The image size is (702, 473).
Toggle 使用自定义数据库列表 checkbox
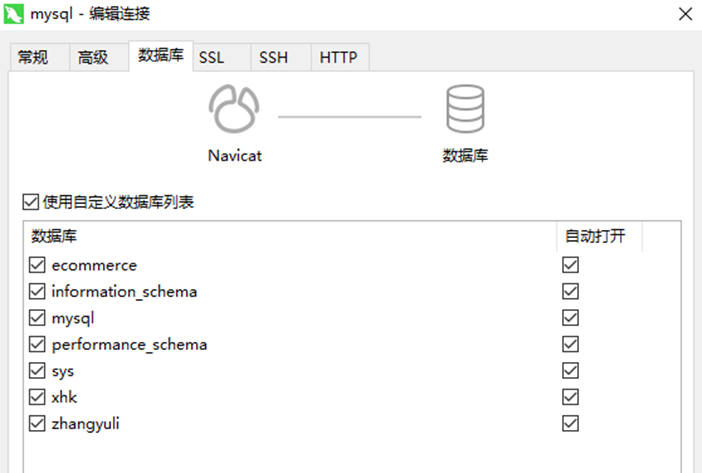[29, 202]
